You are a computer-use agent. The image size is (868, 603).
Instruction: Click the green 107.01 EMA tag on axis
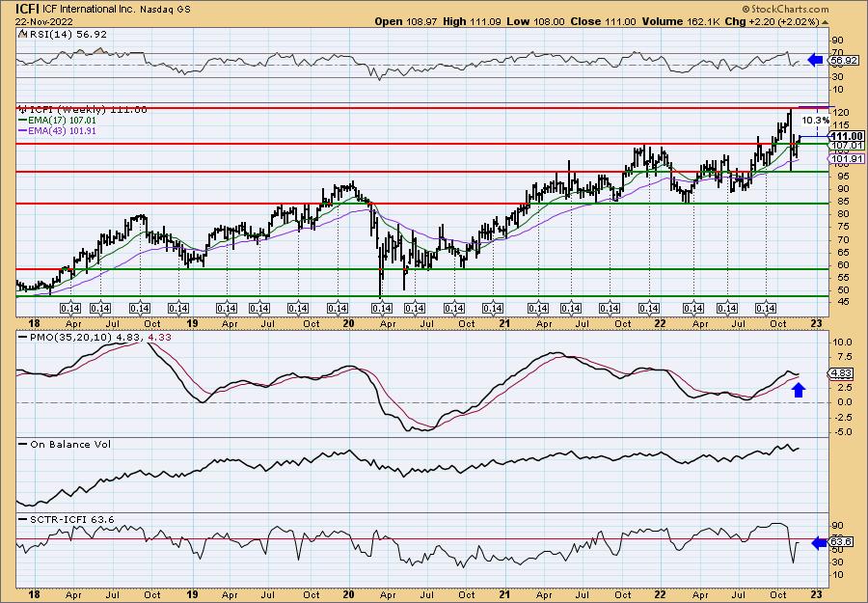point(847,145)
